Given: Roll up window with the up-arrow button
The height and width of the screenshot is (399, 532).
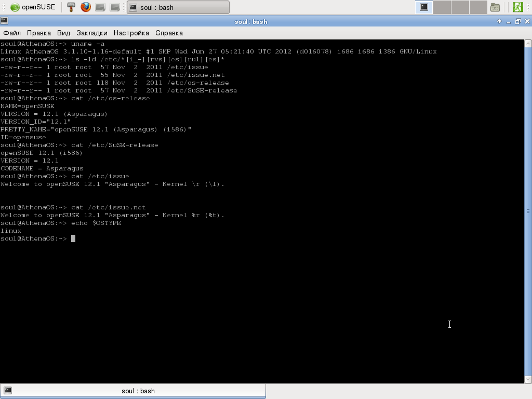Looking at the screenshot, I should [499, 21].
